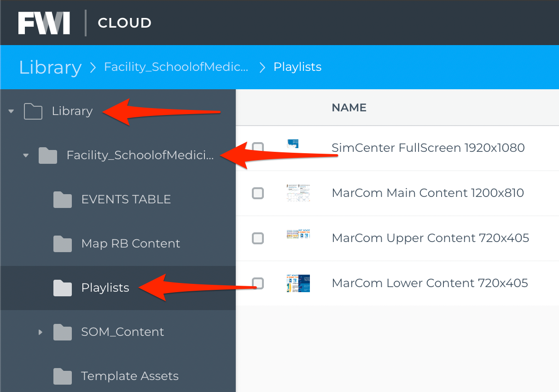Check the SimCenter FullScreen 1920x1080 checkbox
The height and width of the screenshot is (392, 559).
pos(258,148)
